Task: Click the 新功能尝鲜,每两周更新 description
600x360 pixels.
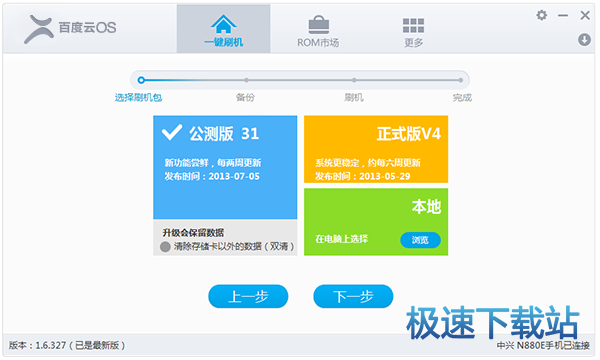Action: (x=213, y=163)
